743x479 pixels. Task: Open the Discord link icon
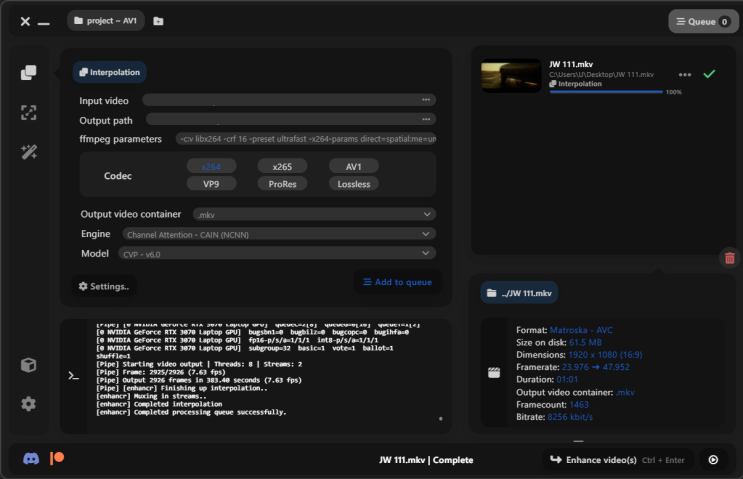pyautogui.click(x=31, y=458)
